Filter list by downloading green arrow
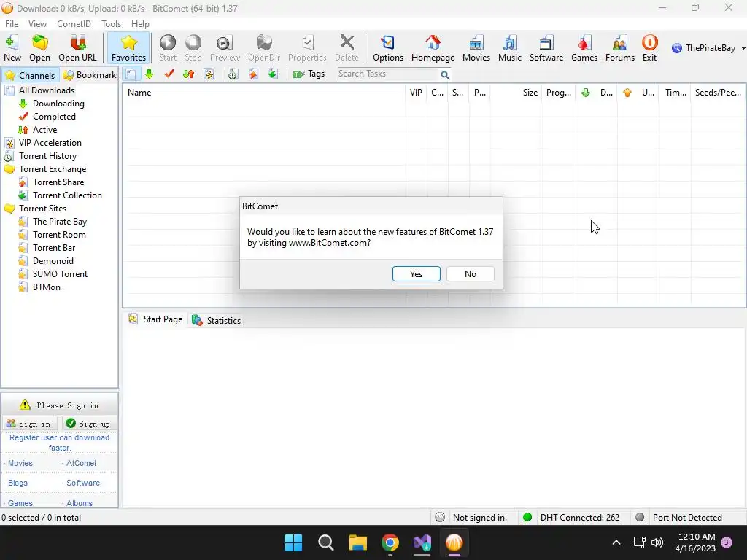The image size is (747, 560). click(149, 74)
